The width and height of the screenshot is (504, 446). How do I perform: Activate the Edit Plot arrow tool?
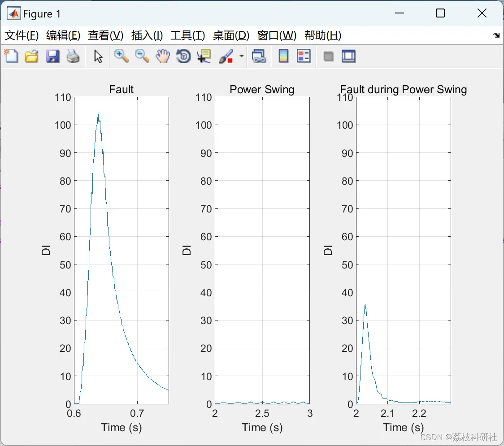[x=98, y=56]
